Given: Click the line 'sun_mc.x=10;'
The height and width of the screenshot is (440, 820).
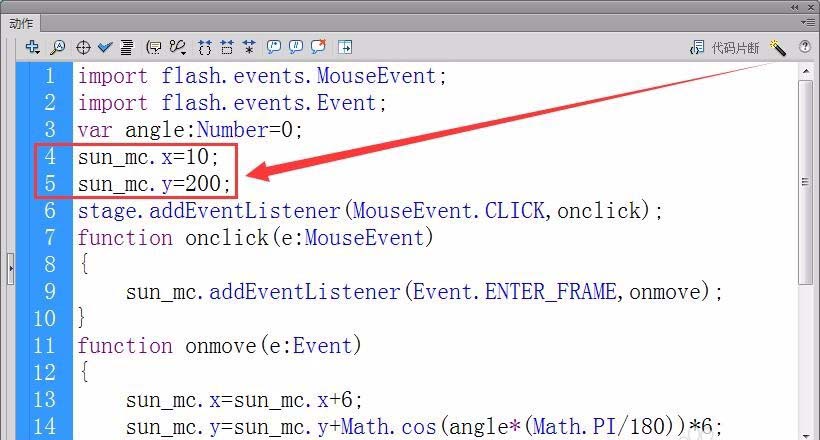Looking at the screenshot, I should click(x=149, y=157).
